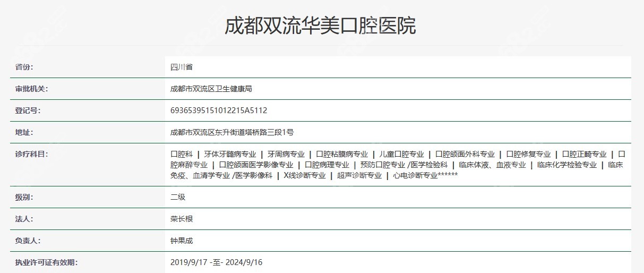
Task: Select the 诊疗科目 label
Action: 31,154
